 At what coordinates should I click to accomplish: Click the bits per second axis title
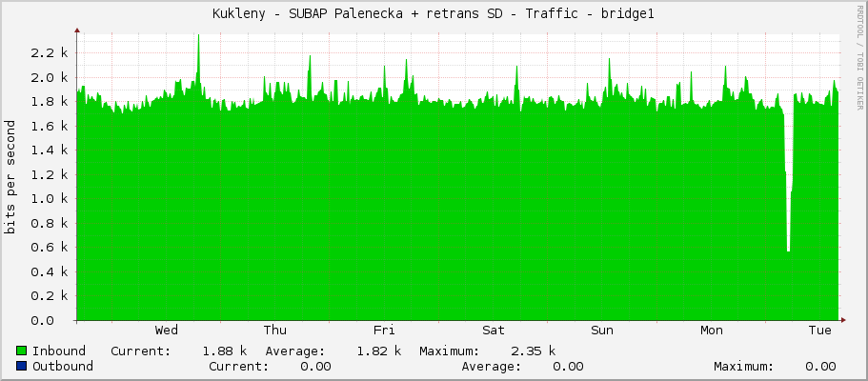click(10, 177)
